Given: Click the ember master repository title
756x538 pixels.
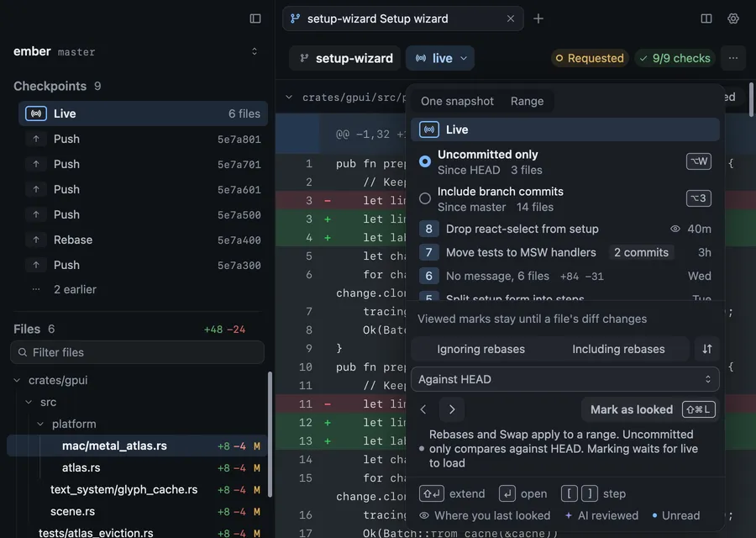Looking at the screenshot, I should tap(55, 51).
